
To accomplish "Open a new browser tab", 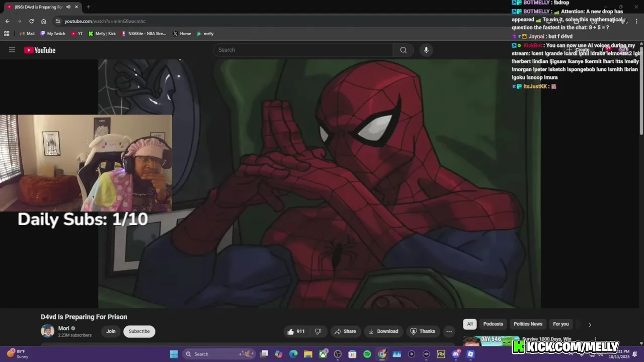I will tap(88, 7).
